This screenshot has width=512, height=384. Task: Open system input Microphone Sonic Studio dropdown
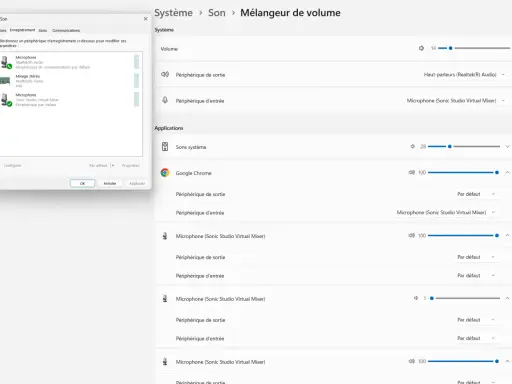[456, 101]
